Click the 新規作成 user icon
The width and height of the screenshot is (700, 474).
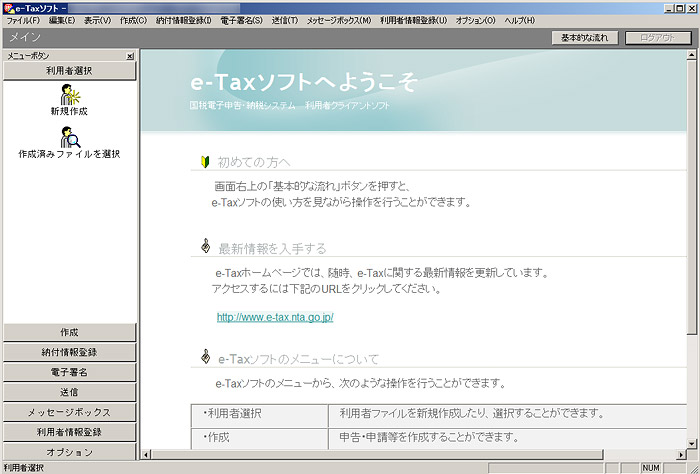(x=69, y=95)
